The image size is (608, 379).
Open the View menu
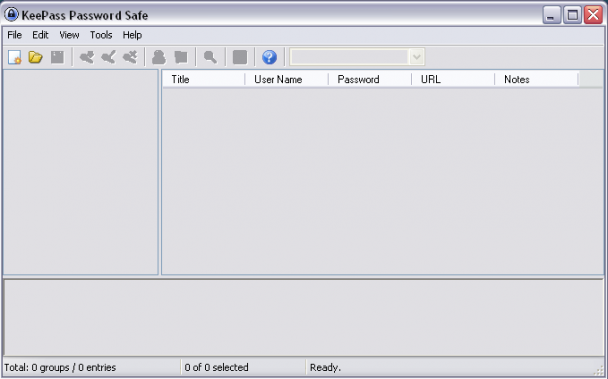69,35
